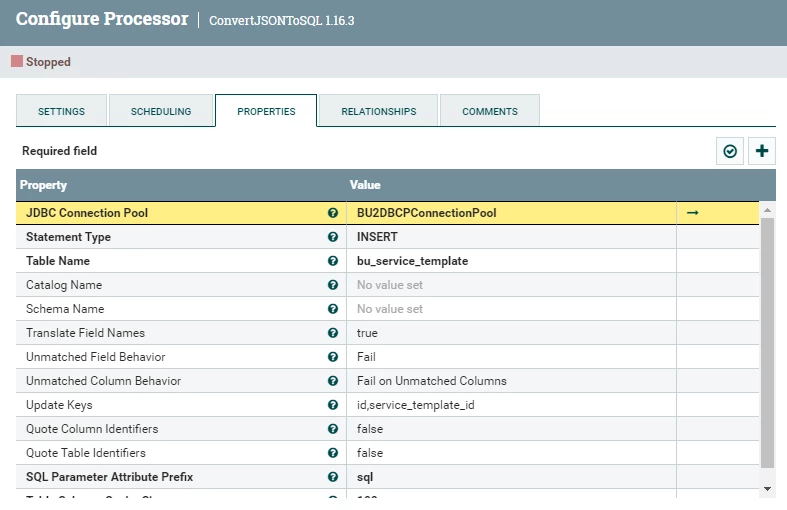Set a value for Catalog Name
This screenshot has width=787, height=510.
(511, 285)
